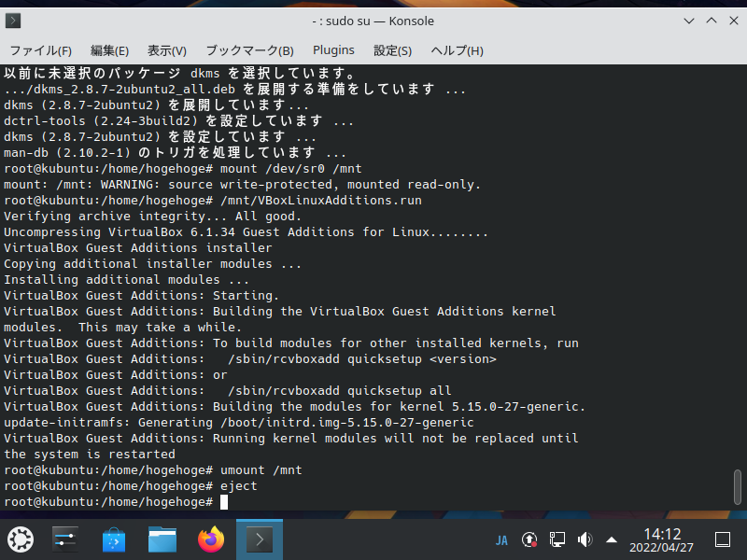Click 'Installing additional modules ...' line
747x560 pixels.
pos(126,279)
